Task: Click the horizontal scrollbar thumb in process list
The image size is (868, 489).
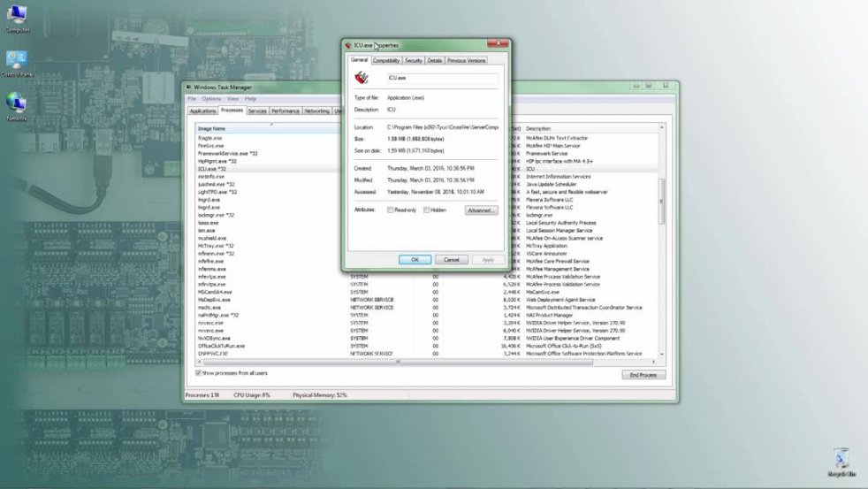Action: tap(398, 363)
